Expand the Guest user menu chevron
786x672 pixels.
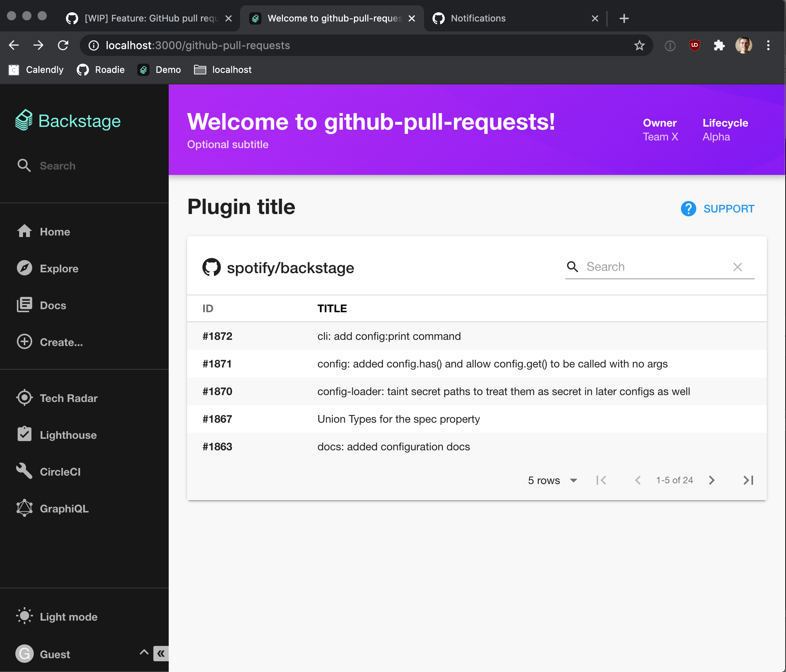(x=144, y=652)
